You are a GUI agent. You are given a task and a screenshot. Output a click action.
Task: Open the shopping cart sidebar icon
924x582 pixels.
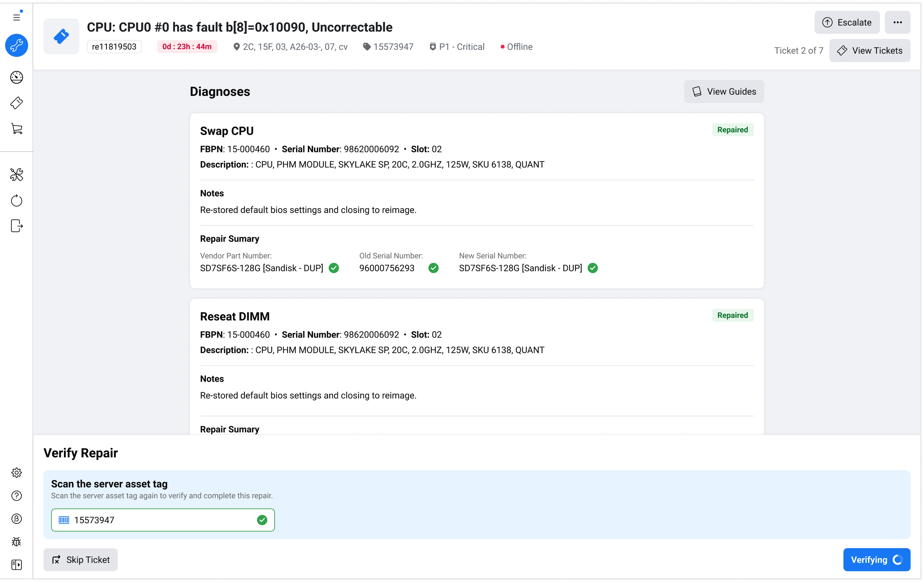[17, 129]
